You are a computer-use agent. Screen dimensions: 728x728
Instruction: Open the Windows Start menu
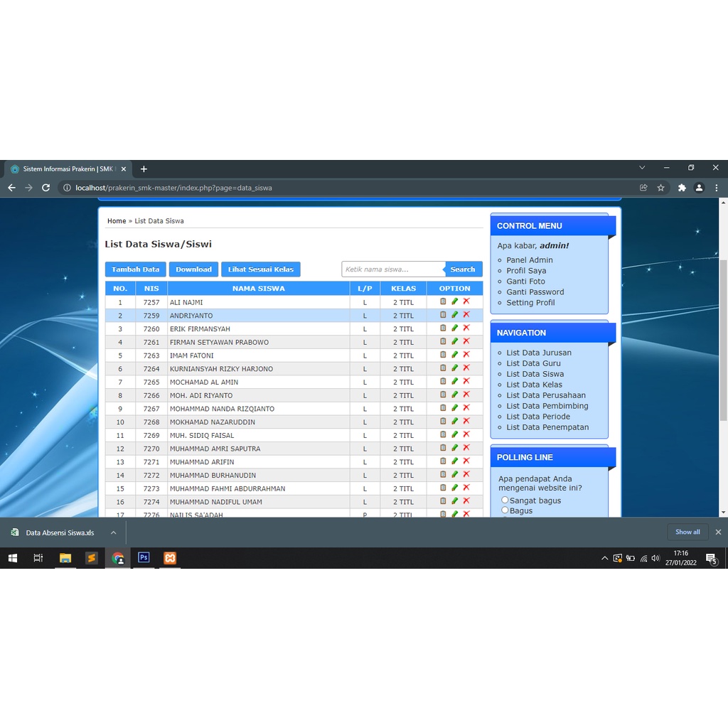click(x=13, y=557)
